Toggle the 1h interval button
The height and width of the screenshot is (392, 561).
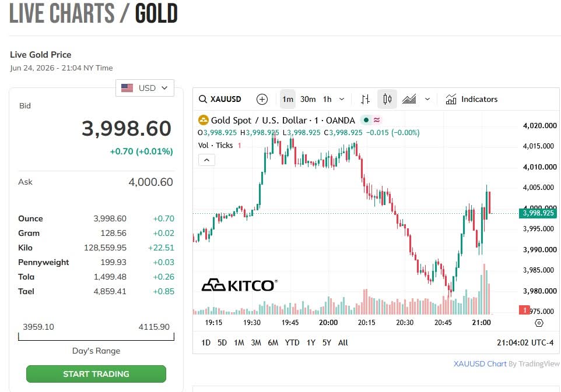click(x=327, y=99)
